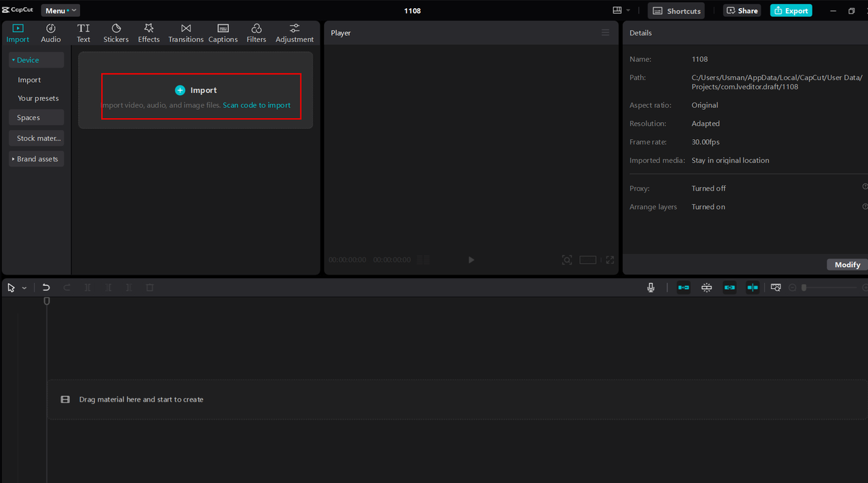Screen dimensions: 868x483
Task: Click the Arrange layers help icon
Action: 865,206
